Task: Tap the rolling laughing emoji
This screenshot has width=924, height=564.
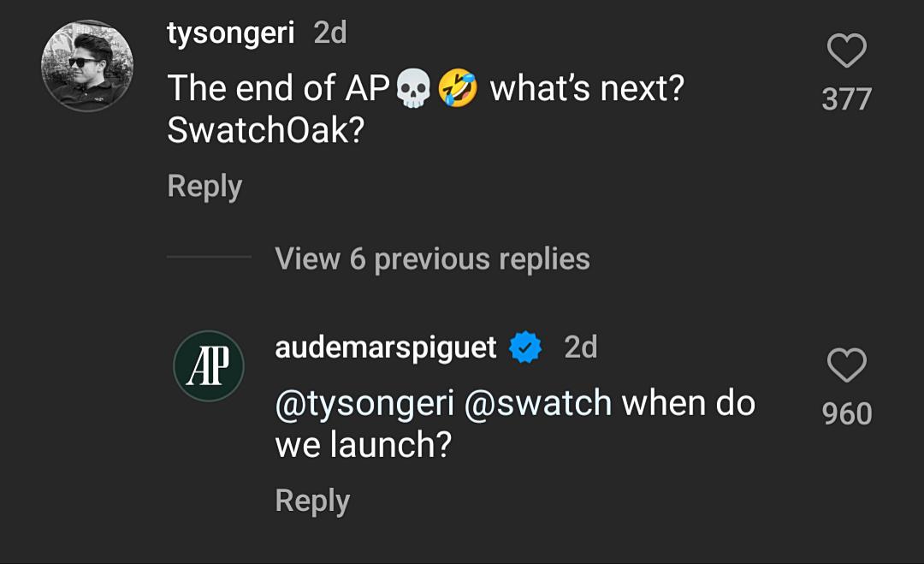Action: pos(457,88)
